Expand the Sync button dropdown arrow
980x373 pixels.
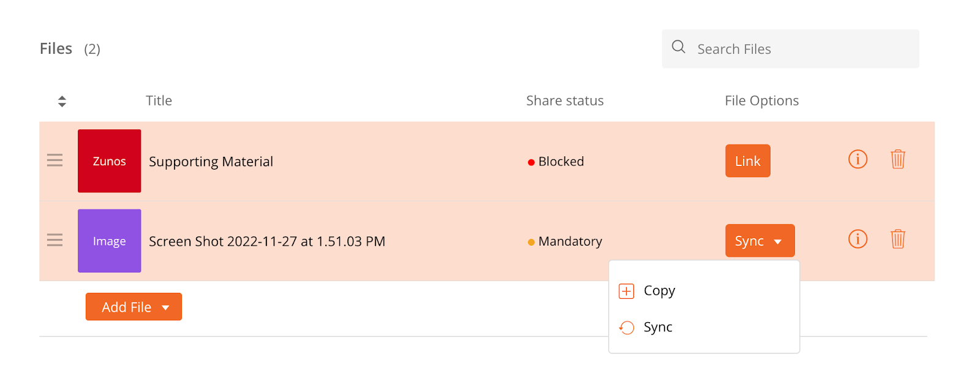pos(778,241)
